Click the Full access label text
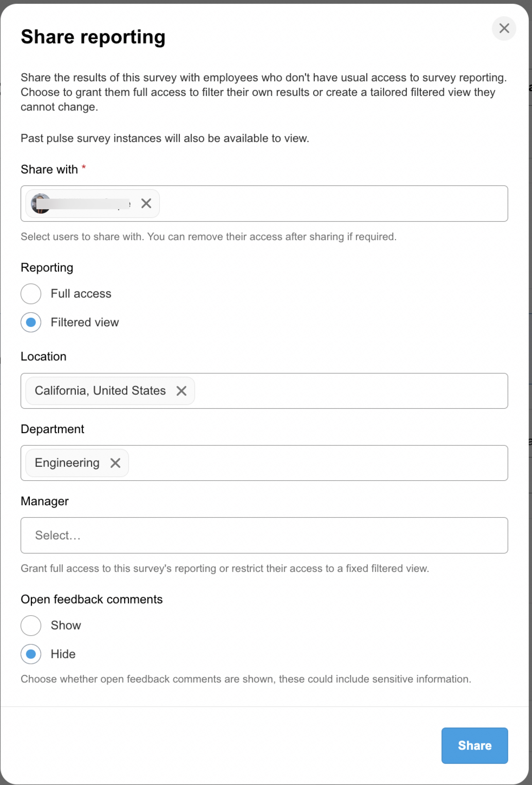This screenshot has height=785, width=532. click(81, 294)
